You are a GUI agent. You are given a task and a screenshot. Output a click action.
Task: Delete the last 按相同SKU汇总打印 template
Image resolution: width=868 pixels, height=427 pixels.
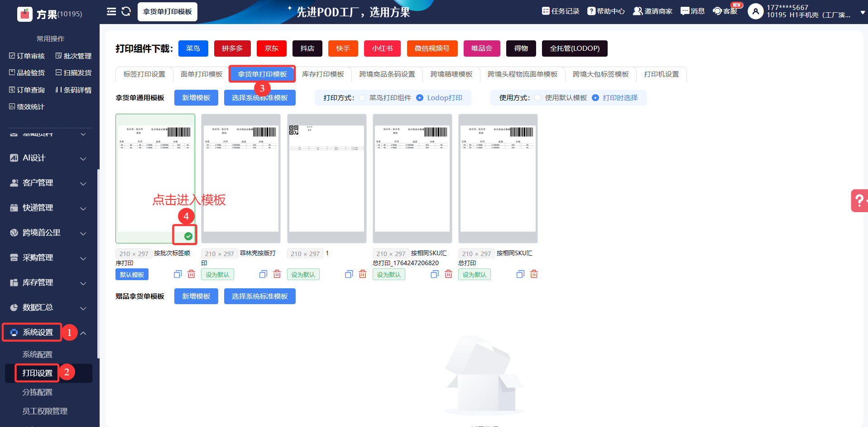pyautogui.click(x=534, y=274)
